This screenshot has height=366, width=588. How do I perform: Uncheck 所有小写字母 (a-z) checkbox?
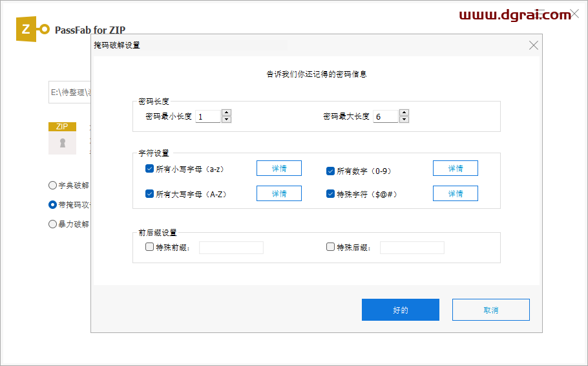tap(150, 169)
